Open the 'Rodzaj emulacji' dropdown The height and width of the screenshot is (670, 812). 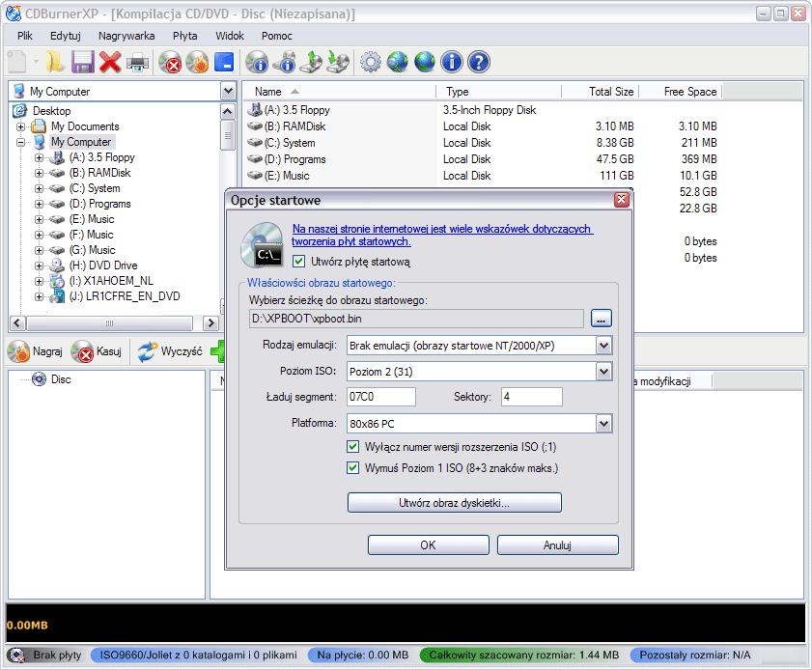tap(603, 346)
